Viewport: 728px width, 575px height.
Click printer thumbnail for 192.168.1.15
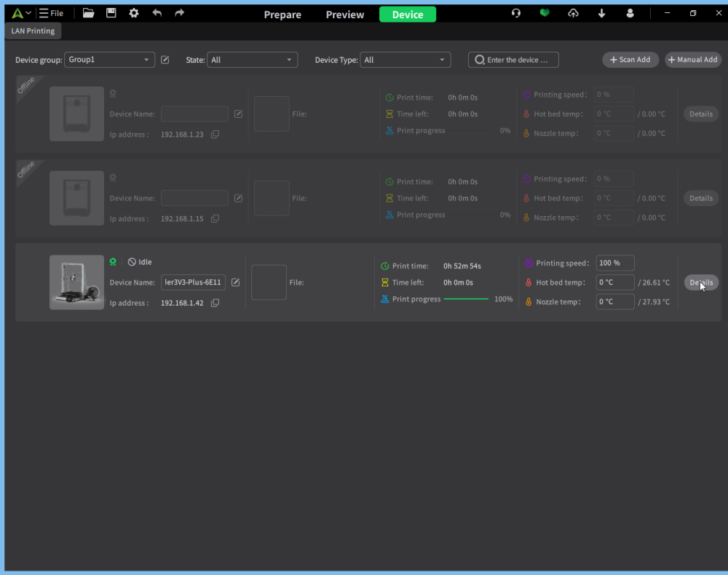point(76,198)
